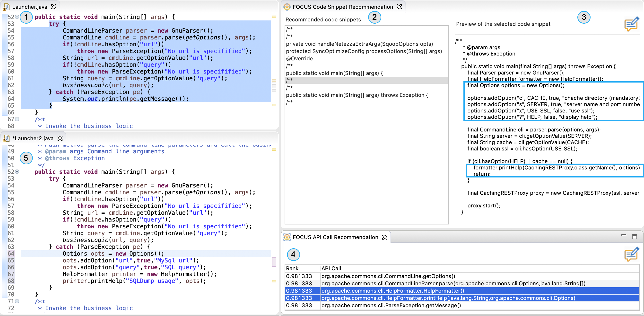Screen dimensions: 644x316
Task: Select the ParseException.getMessage() API call row
Action: (391, 306)
